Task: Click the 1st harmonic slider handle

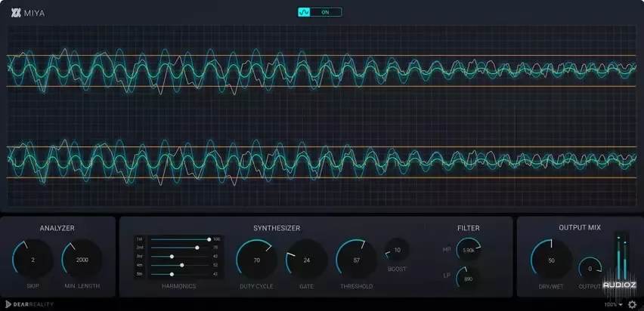Action: coord(209,239)
